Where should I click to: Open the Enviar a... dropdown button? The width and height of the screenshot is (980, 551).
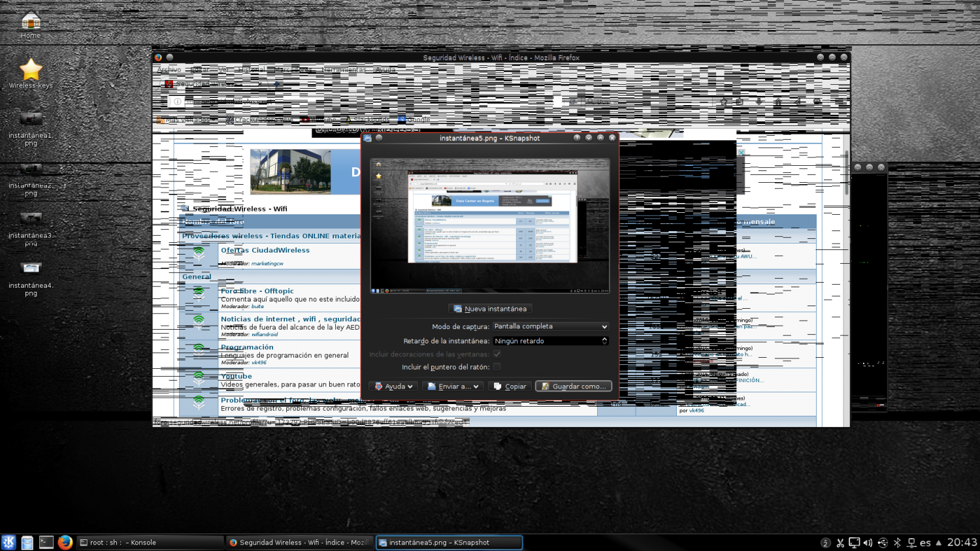coord(453,386)
